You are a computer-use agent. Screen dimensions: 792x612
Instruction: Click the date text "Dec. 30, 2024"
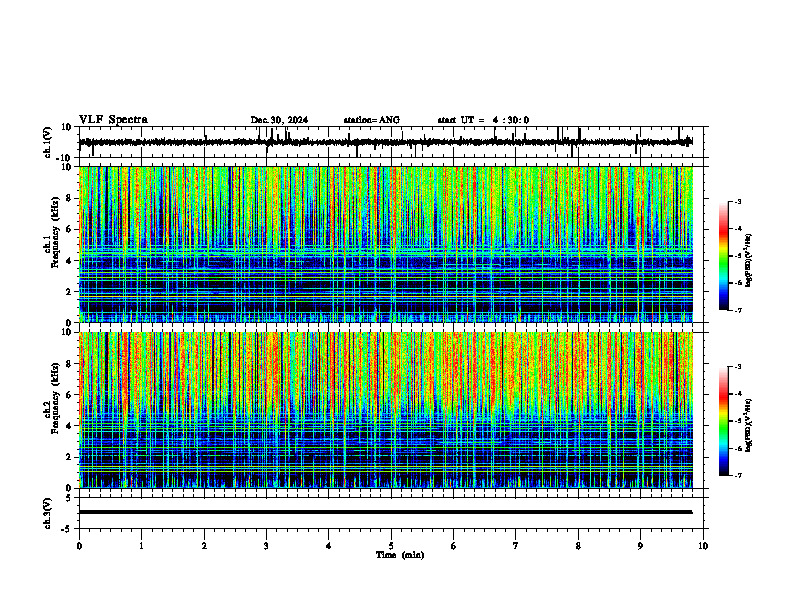coord(279,120)
